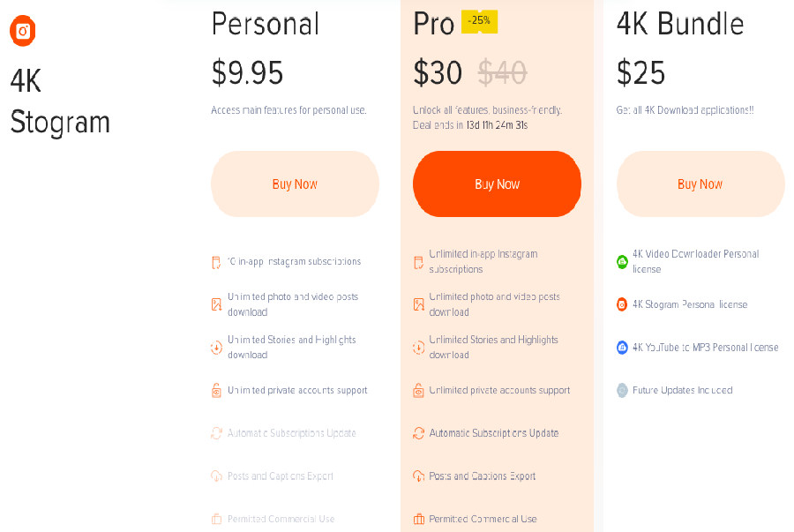794x532 pixels.
Task: Click Pro plan private accounts lock icon
Action: (x=419, y=390)
